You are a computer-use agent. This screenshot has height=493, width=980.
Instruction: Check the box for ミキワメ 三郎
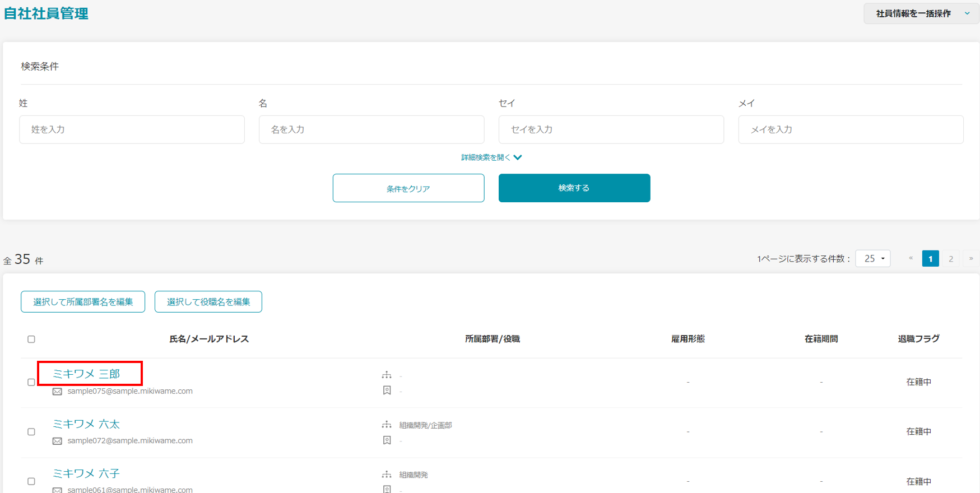pyautogui.click(x=31, y=382)
